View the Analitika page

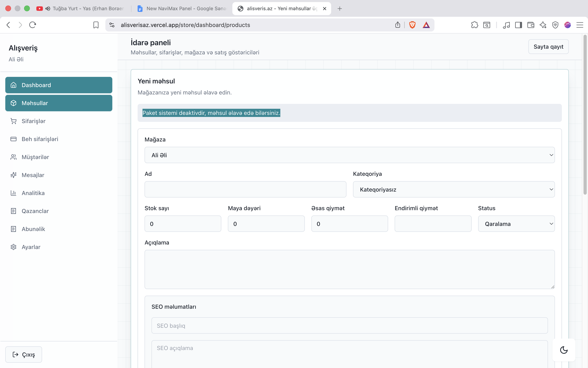point(59,193)
